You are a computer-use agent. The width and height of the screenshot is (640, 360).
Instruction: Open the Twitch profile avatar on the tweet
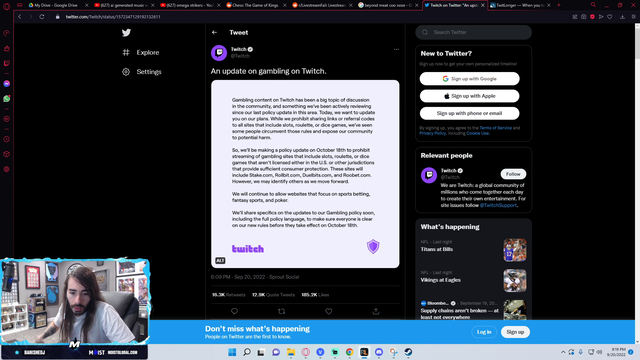[x=219, y=53]
